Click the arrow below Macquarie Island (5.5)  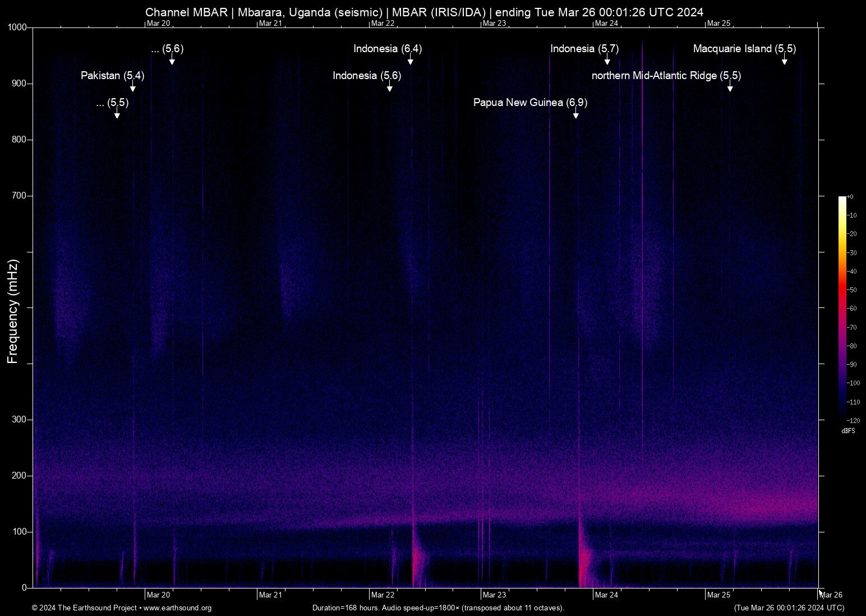(785, 61)
